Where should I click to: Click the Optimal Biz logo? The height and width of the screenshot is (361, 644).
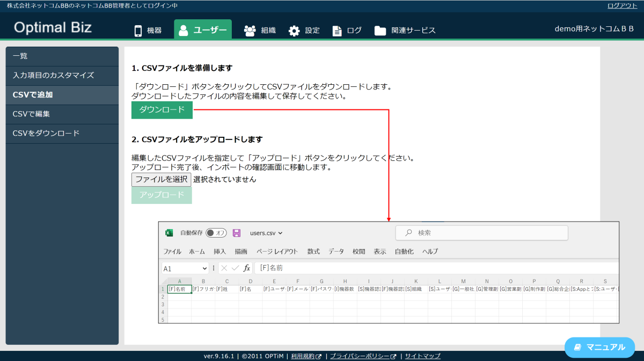click(x=53, y=27)
